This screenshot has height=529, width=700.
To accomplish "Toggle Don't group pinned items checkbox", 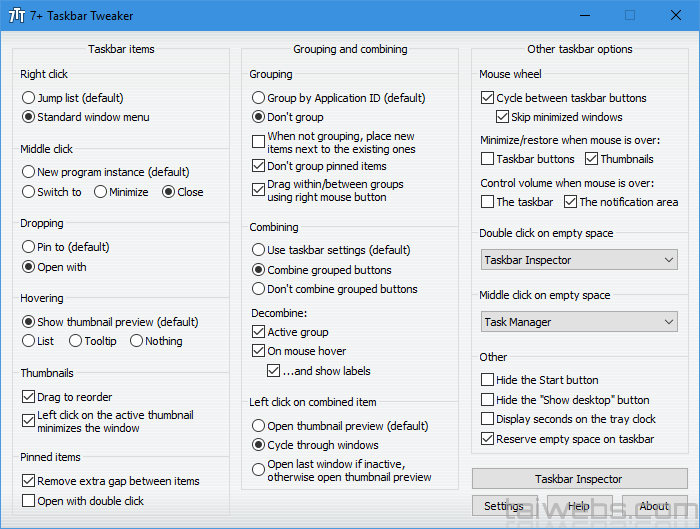I will 259,166.
